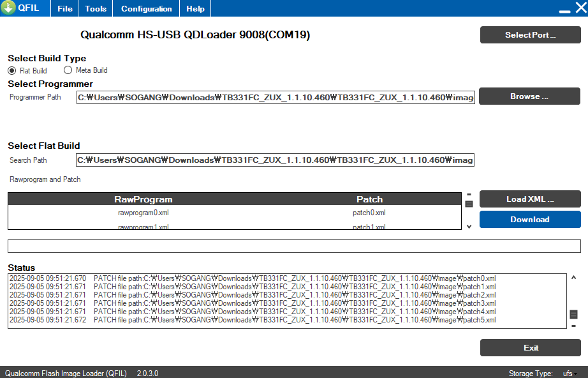Click into the Programmer Path field
Viewport: 588px width, 378px height.
(x=276, y=97)
